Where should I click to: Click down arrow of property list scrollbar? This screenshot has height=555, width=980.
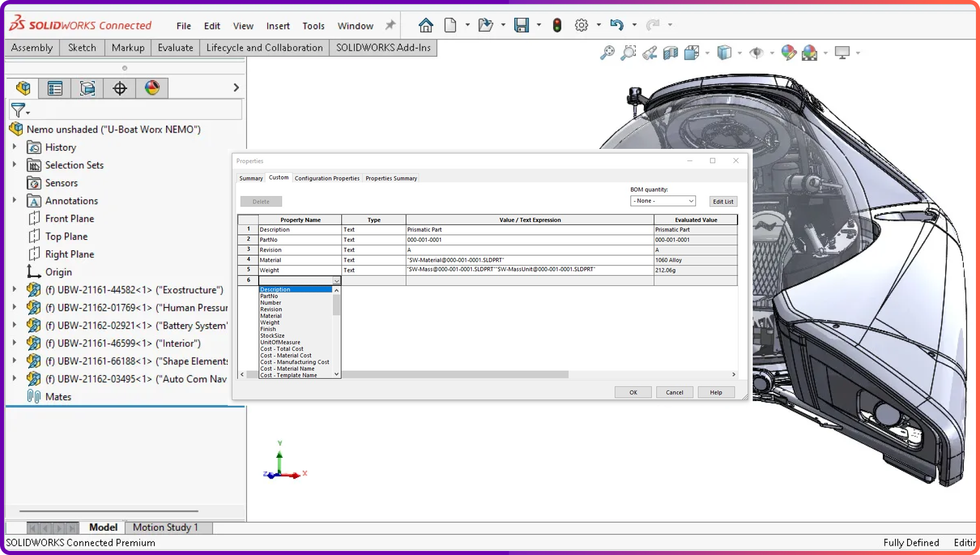tap(336, 374)
